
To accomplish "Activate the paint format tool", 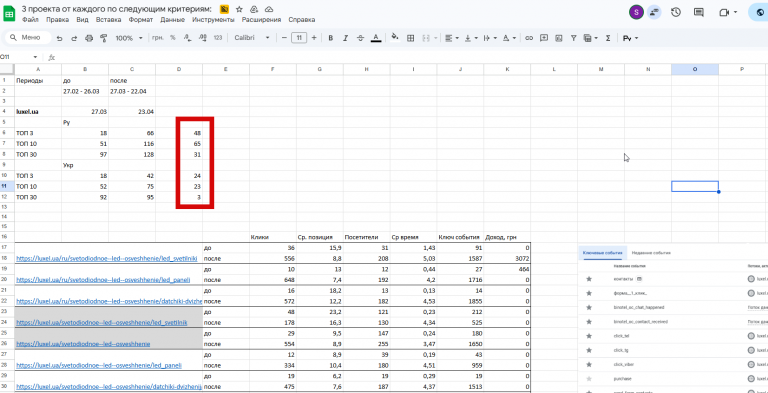I will [x=103, y=38].
